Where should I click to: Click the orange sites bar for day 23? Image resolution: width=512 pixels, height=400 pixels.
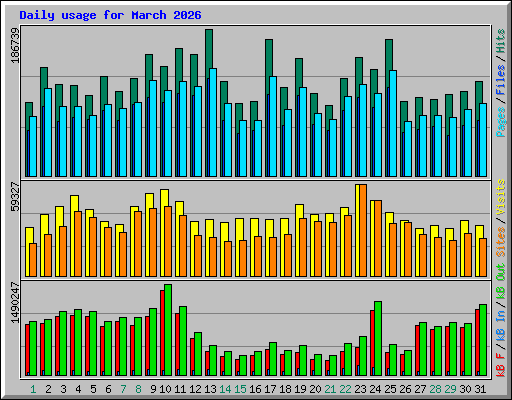tap(363, 230)
